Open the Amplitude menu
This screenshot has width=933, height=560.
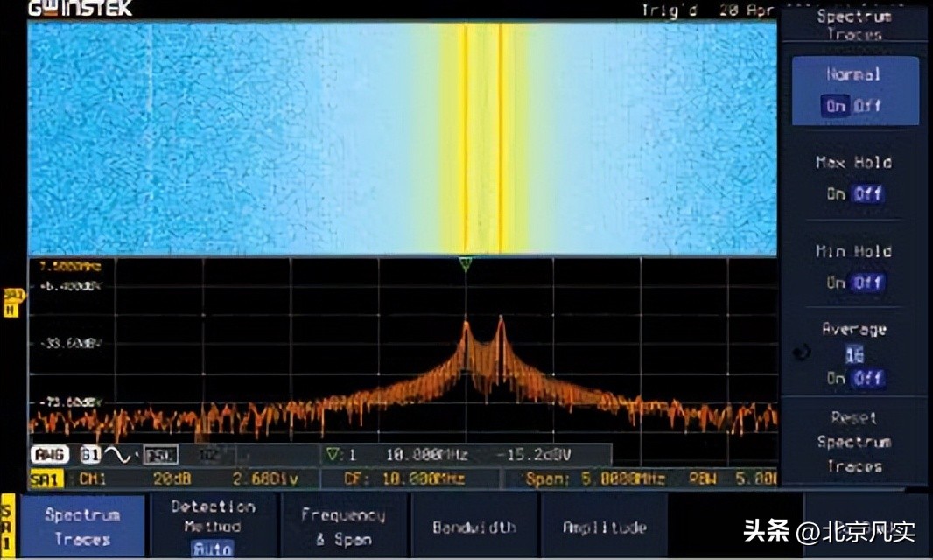pos(604,528)
